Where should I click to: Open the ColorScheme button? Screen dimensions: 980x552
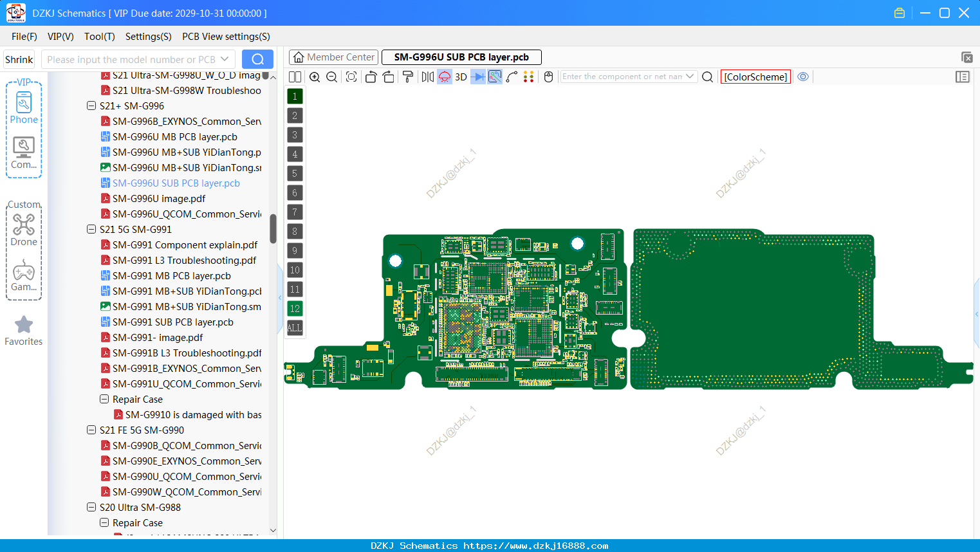click(755, 77)
